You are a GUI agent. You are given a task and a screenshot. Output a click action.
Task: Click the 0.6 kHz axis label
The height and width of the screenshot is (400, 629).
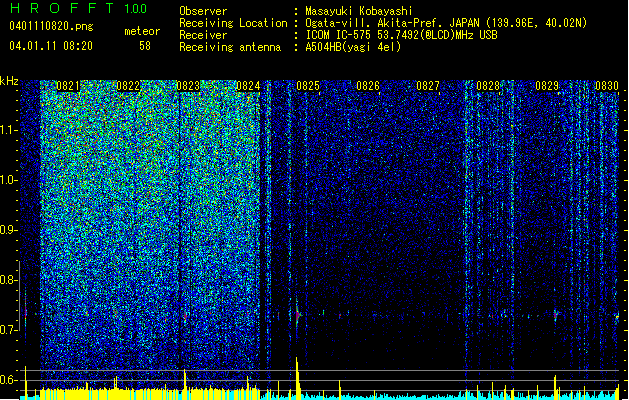pyautogui.click(x=9, y=380)
